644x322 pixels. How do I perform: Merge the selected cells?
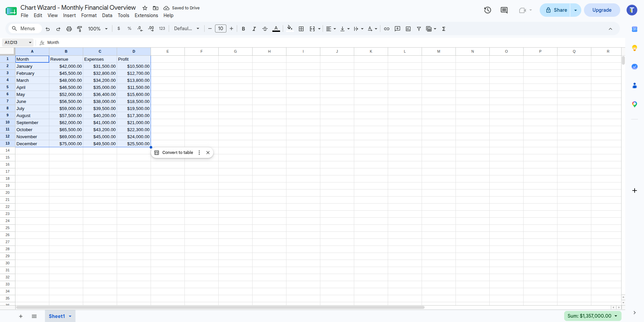(312, 29)
